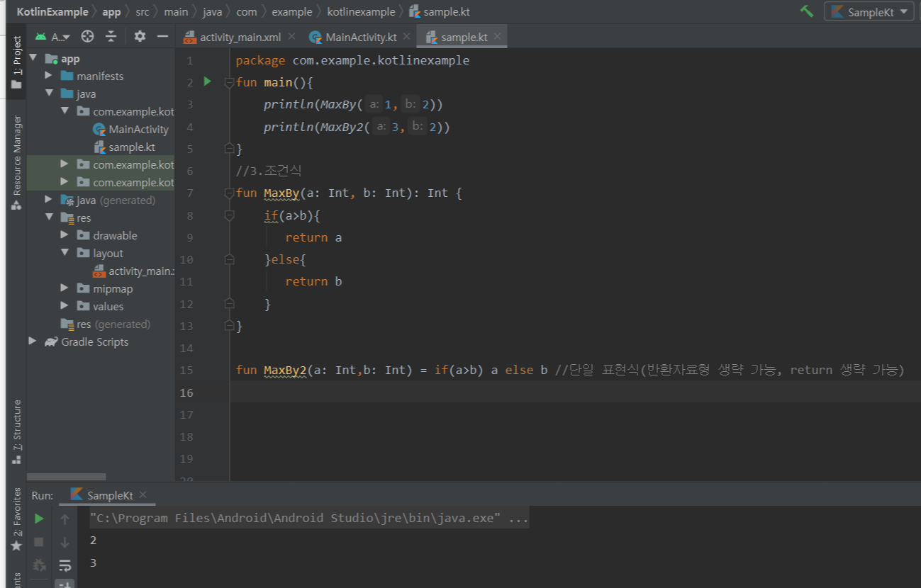Click kotlinexample in the navigation breadcrumb

pyautogui.click(x=361, y=12)
